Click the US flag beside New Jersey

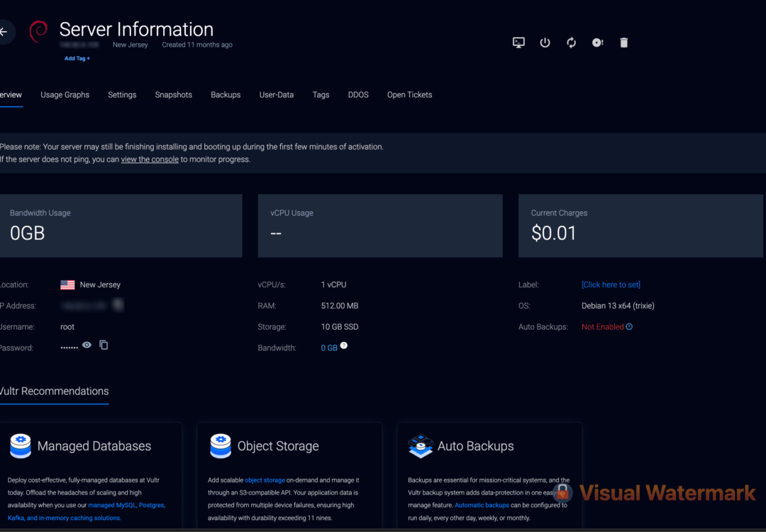point(67,285)
